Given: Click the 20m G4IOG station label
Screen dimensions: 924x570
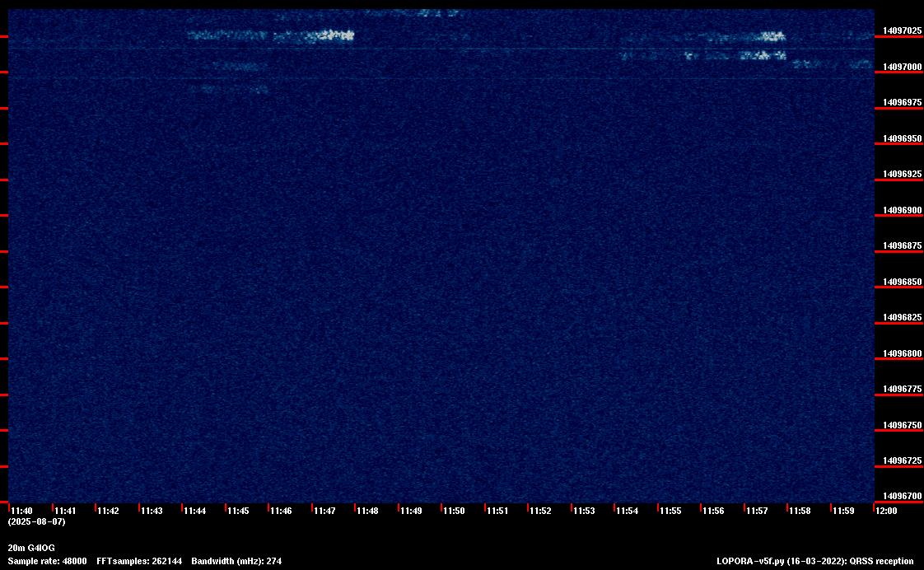Looking at the screenshot, I should pyautogui.click(x=31, y=549).
